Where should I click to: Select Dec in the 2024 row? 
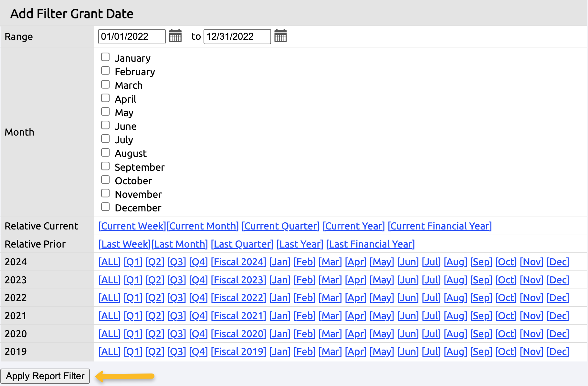[558, 262]
